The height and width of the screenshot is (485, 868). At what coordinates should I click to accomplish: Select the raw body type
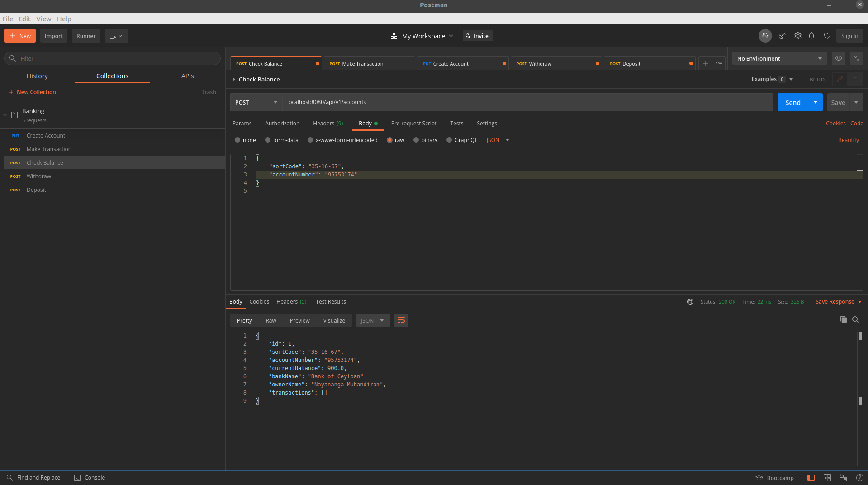(x=389, y=140)
